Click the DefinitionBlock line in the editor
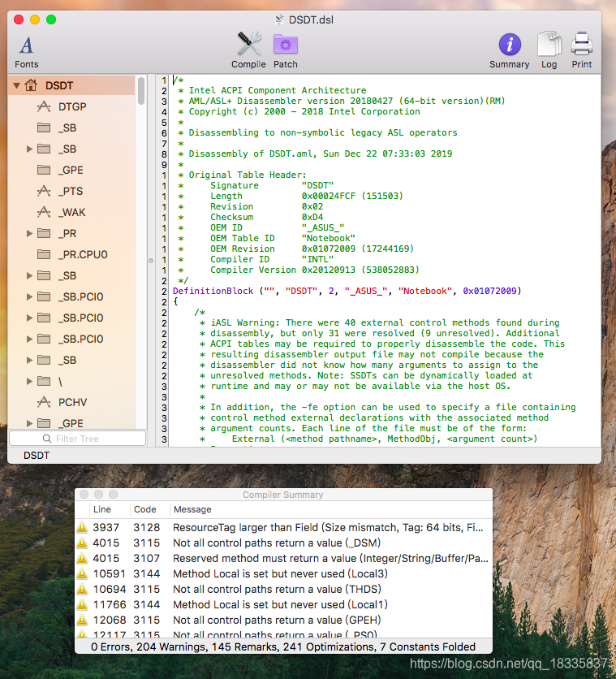Image resolution: width=616 pixels, height=679 pixels. coord(347,291)
